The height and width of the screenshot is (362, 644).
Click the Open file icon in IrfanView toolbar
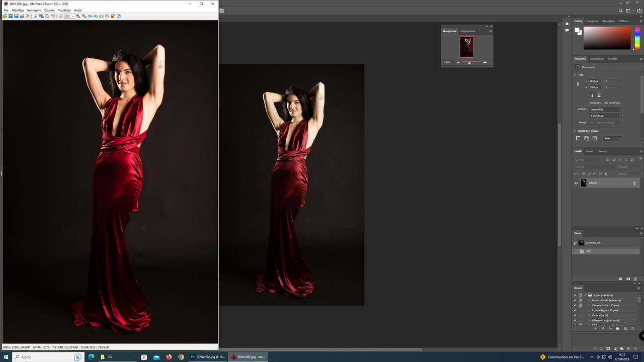tap(5, 16)
